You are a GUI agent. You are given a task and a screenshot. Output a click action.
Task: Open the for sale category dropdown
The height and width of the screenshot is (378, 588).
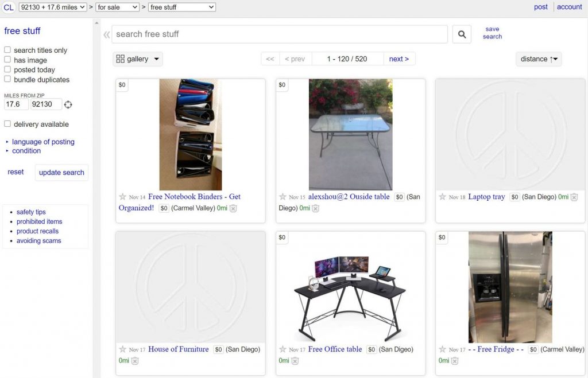[x=117, y=7]
